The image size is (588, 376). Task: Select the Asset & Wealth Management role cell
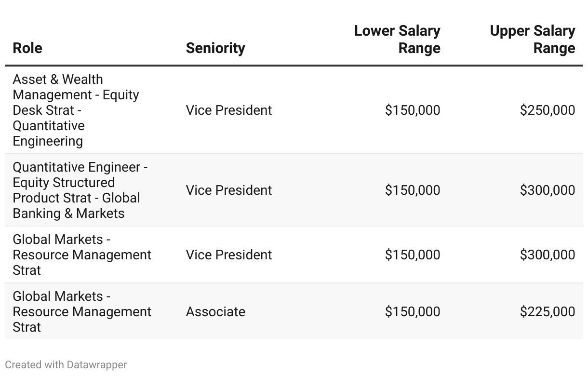tap(76, 110)
